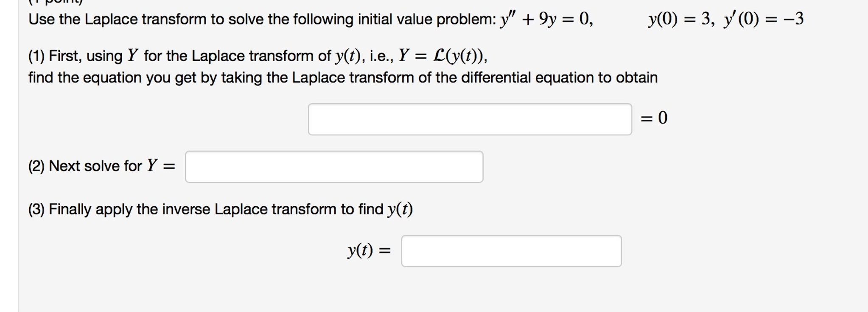Click the differential equation y'' + 9y = 0
The image size is (868, 312).
tap(546, 20)
